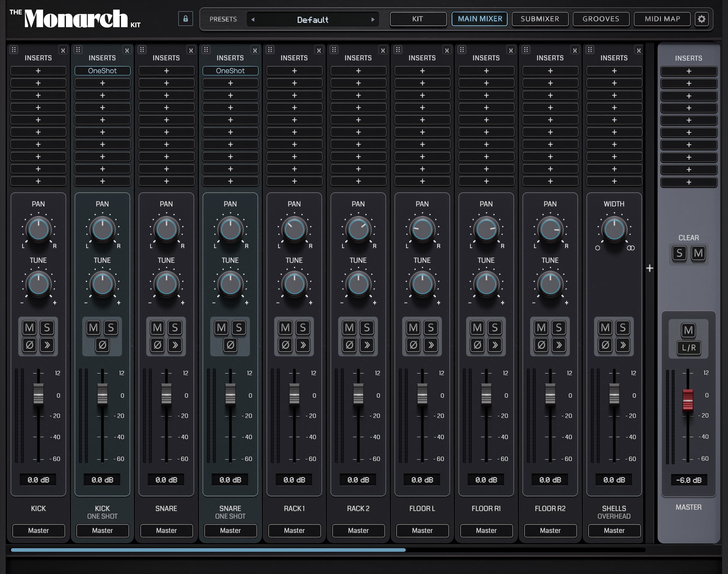Image resolution: width=728 pixels, height=574 pixels.
Task: Toggle the L/R button on MASTER
Action: (x=689, y=348)
